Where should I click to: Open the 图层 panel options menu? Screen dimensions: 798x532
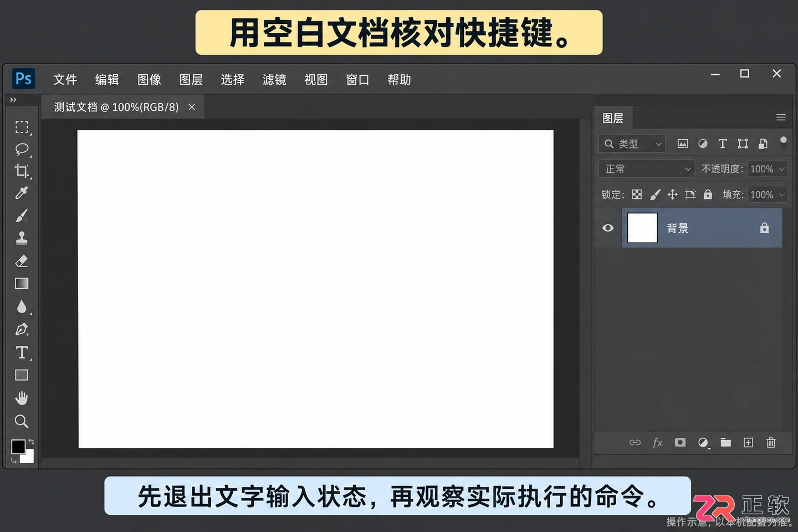[x=781, y=117]
